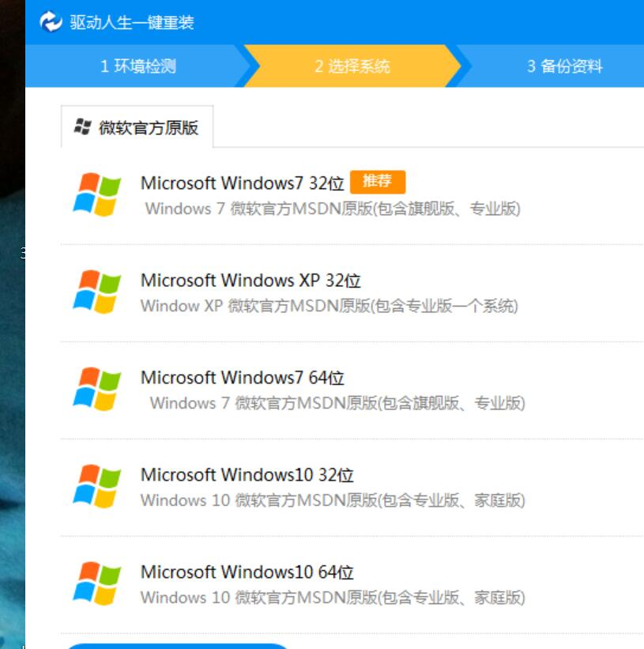Click the Windows7 32位 MSDN原版 description
Image resolution: width=644 pixels, height=649 pixels.
[333, 209]
